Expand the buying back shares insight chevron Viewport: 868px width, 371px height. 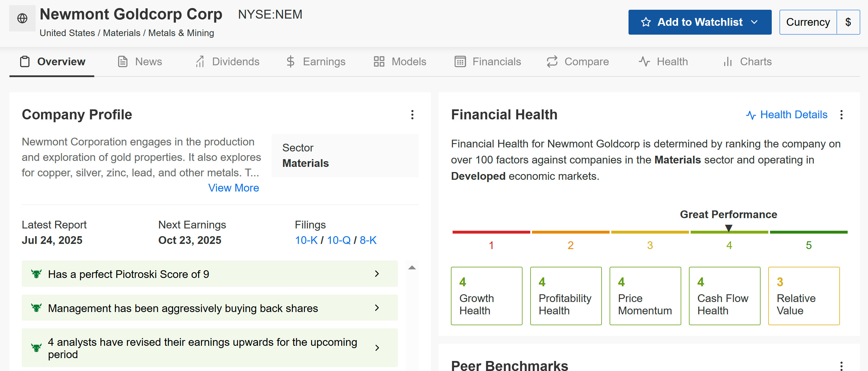click(x=377, y=308)
